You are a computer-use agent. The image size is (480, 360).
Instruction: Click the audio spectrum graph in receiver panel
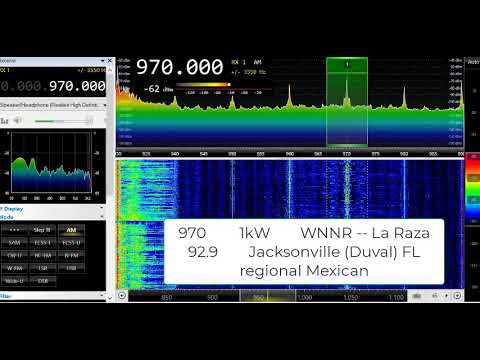point(52,163)
